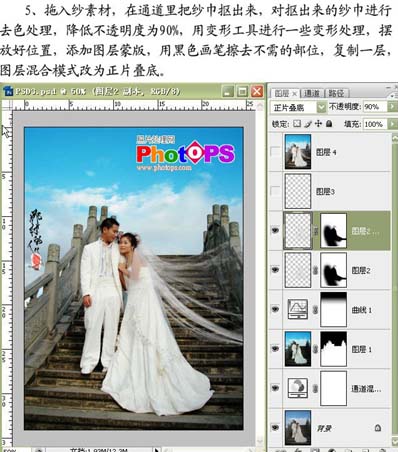Toggle lock position move icon
Screen dimensions: 398x452
[x=318, y=124]
